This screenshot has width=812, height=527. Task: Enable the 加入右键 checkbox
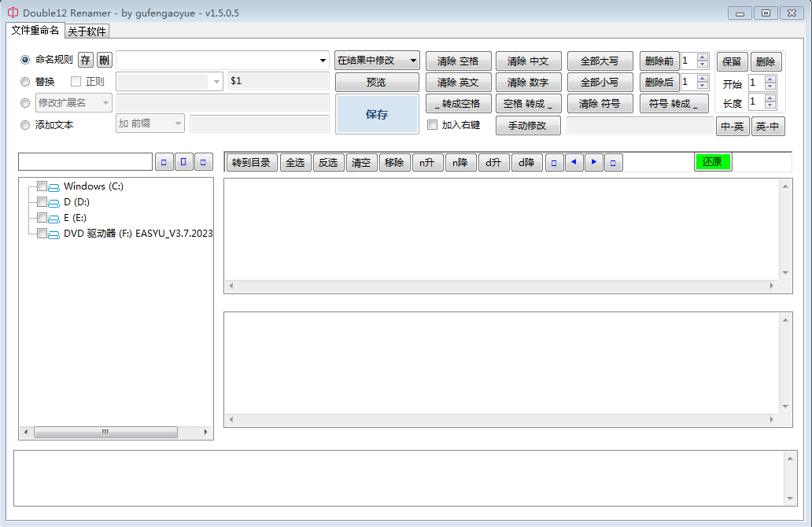point(432,125)
